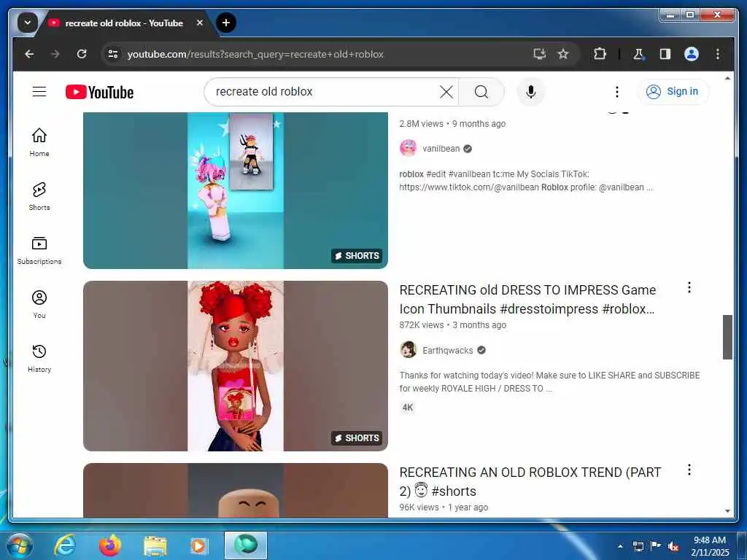747x560 pixels.
Task: Click the Earthqwacks channel avatar
Action: pyautogui.click(x=409, y=350)
